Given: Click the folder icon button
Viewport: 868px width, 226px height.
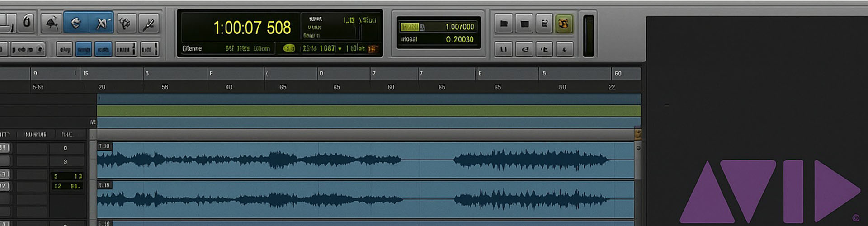Looking at the screenshot, I should pos(504,24).
